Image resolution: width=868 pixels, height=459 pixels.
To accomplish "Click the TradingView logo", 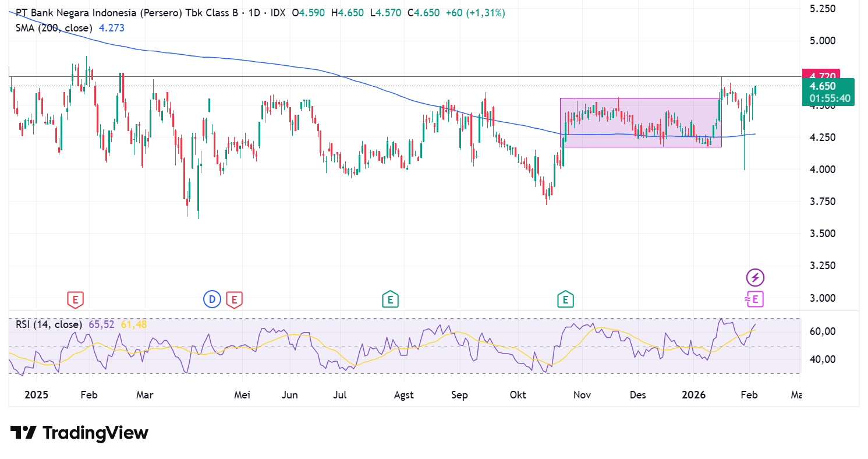I will (79, 433).
